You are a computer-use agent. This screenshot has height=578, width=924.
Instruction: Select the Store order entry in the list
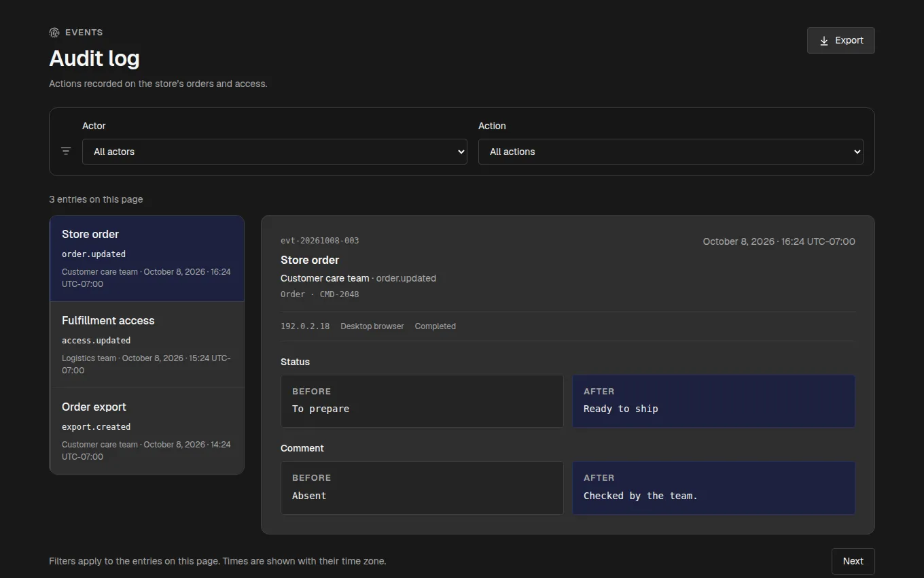[x=147, y=258]
